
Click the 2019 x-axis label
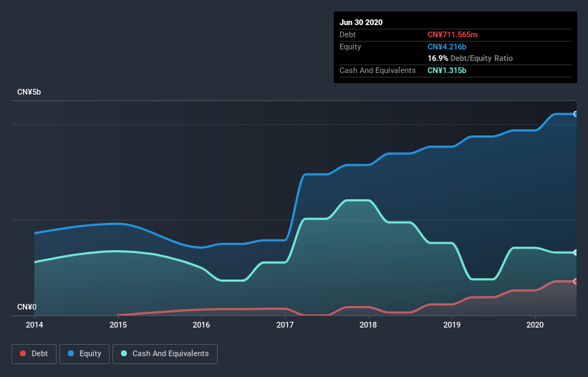(x=452, y=325)
